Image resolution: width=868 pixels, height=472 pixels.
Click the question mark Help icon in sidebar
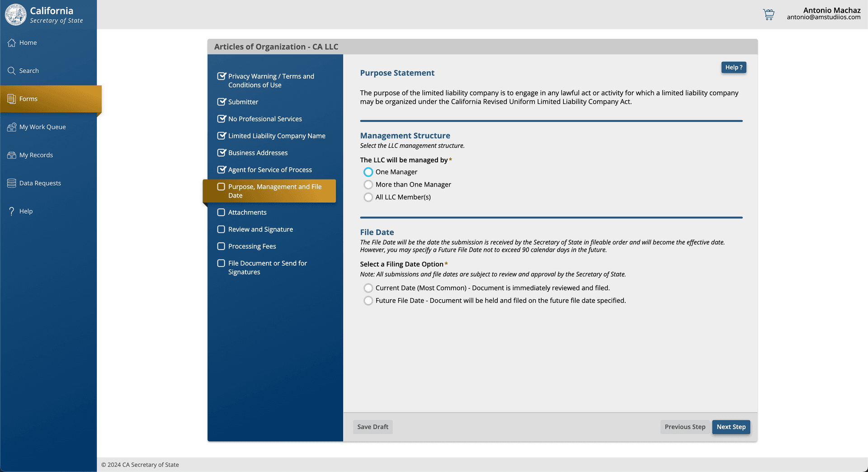tap(12, 211)
